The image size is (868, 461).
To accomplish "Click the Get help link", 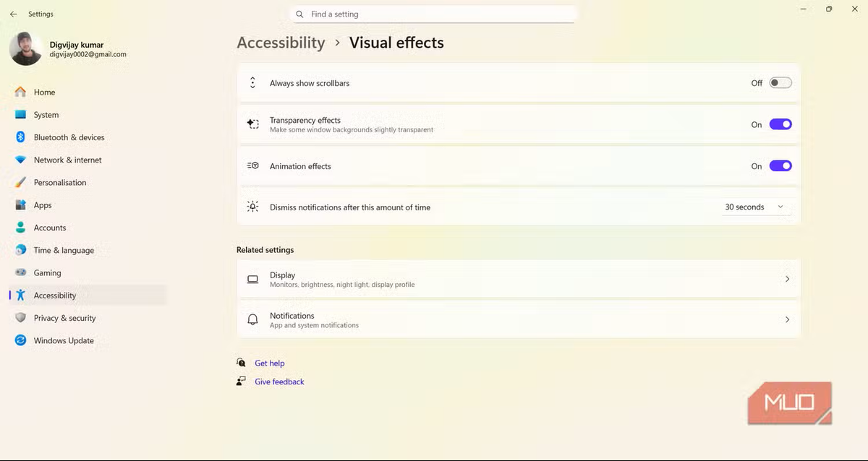I will coord(269,363).
